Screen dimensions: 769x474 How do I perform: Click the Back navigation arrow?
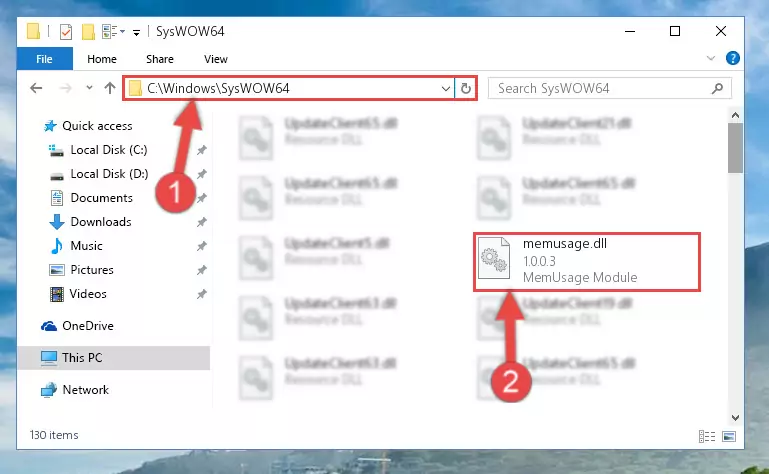pos(36,88)
